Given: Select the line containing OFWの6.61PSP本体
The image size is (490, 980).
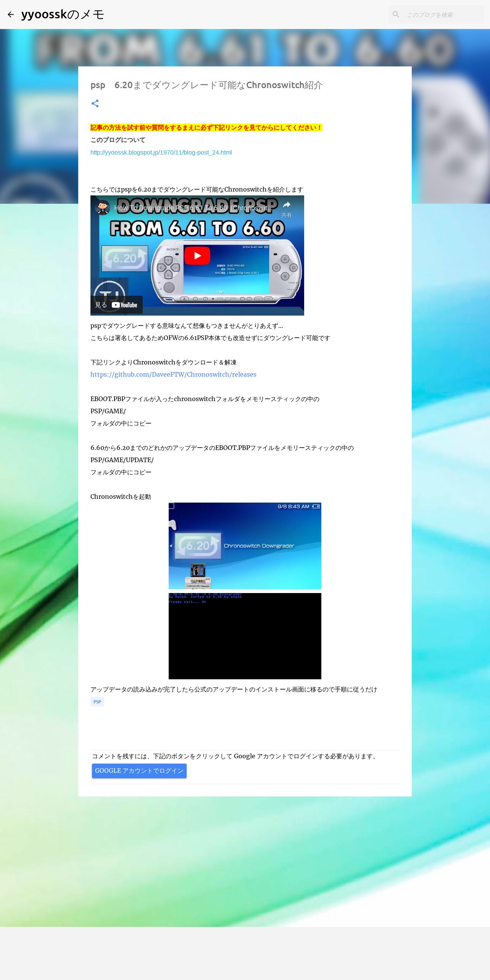Looking at the screenshot, I should point(210,338).
